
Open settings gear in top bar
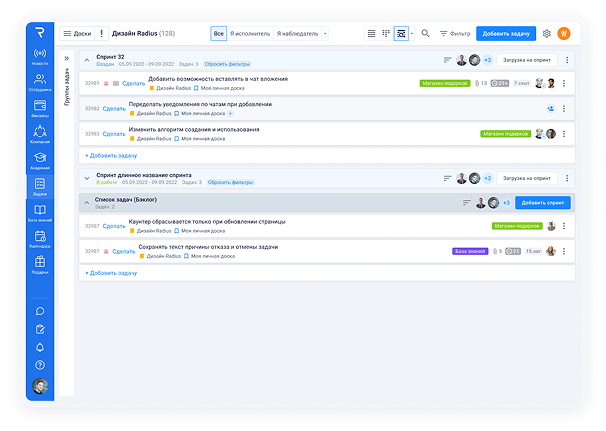(547, 33)
